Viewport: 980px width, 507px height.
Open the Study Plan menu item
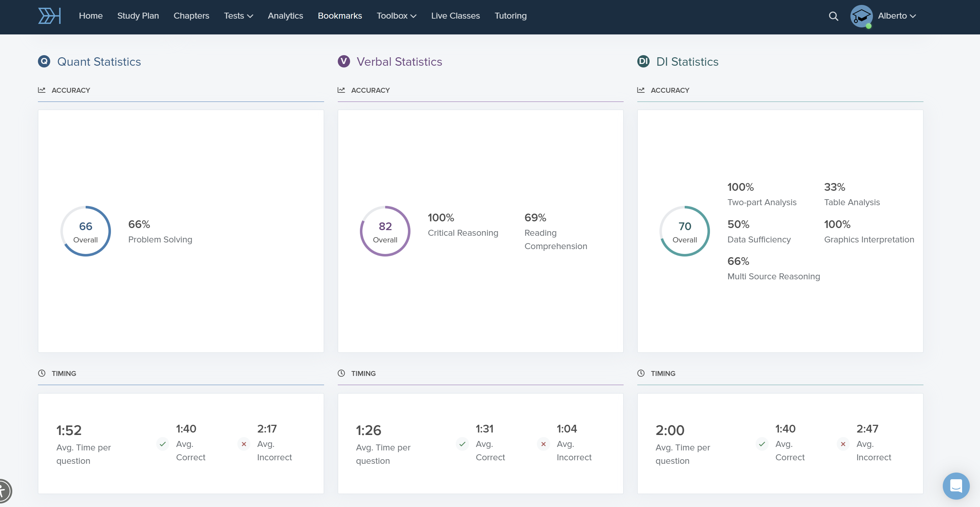(138, 16)
